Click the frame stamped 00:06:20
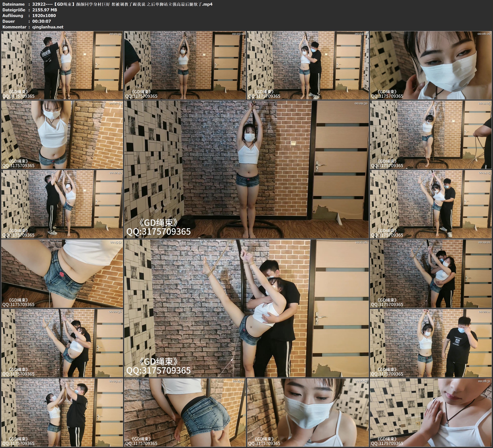 pos(431,65)
